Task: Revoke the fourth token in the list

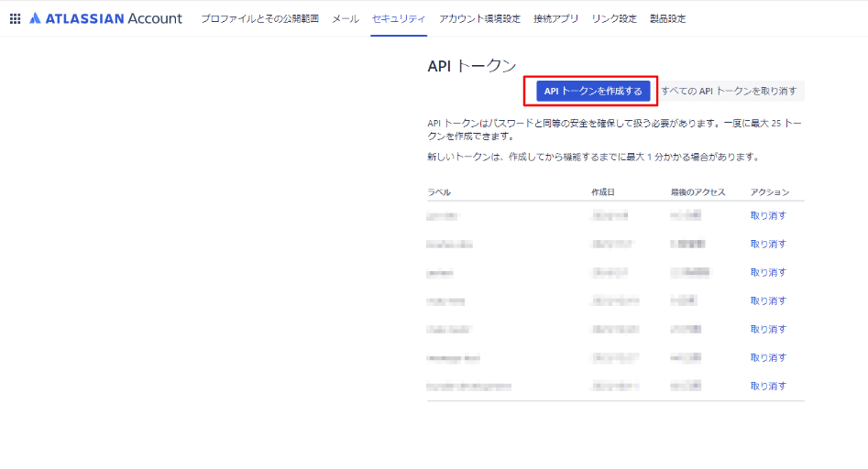Action: pyautogui.click(x=768, y=300)
